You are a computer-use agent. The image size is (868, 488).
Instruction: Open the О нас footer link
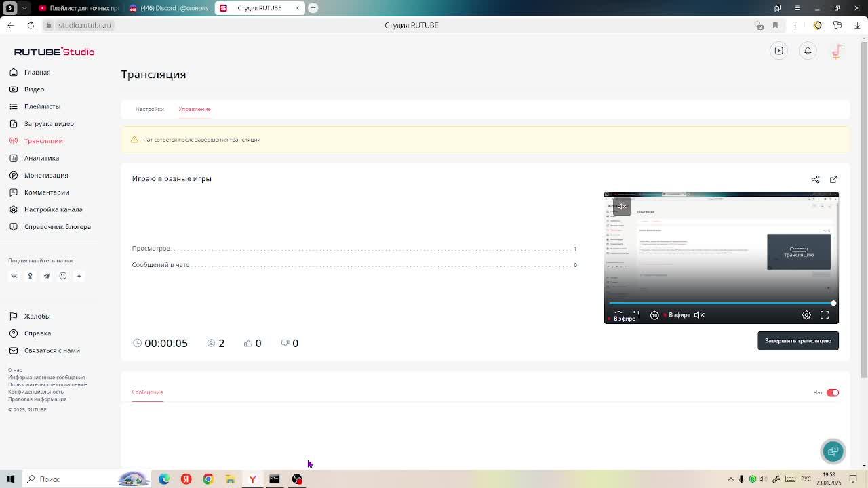pyautogui.click(x=15, y=370)
